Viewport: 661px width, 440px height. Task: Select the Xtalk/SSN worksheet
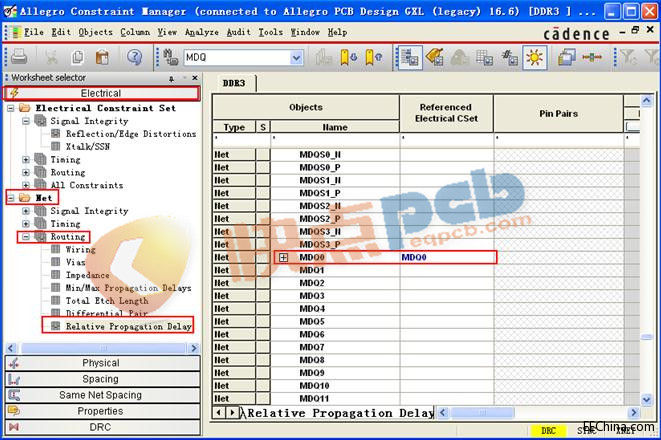point(88,147)
